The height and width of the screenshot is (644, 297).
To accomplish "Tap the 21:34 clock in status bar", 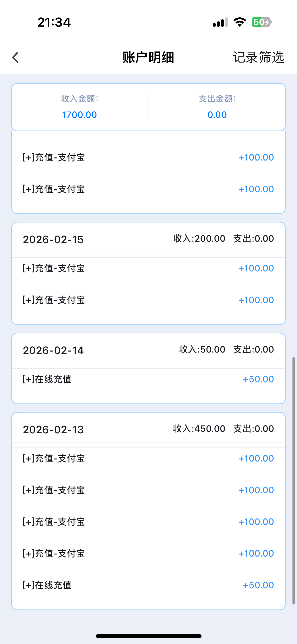I will [x=54, y=22].
